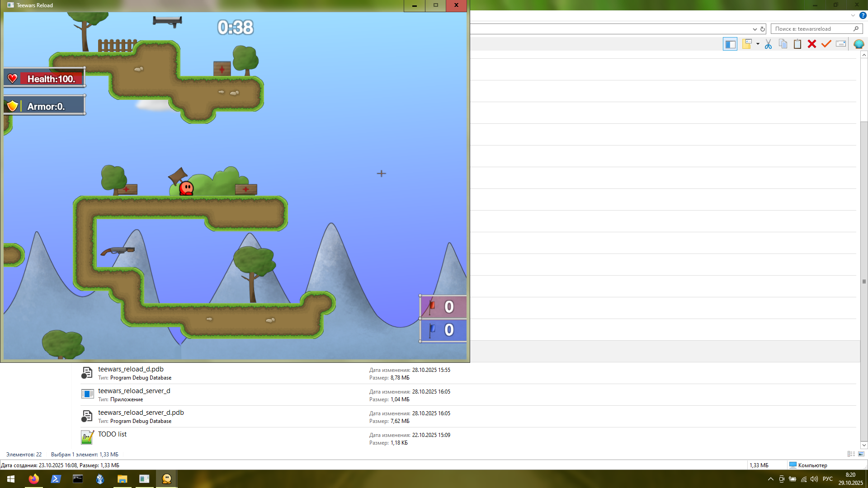Click the refresh button beside address bar
868x488 pixels.
[x=763, y=29]
